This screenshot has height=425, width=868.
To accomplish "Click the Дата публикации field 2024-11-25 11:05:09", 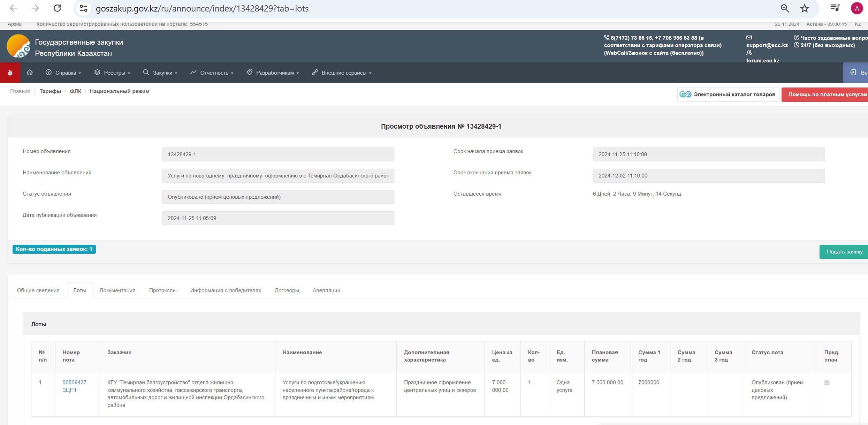I will coord(278,218).
